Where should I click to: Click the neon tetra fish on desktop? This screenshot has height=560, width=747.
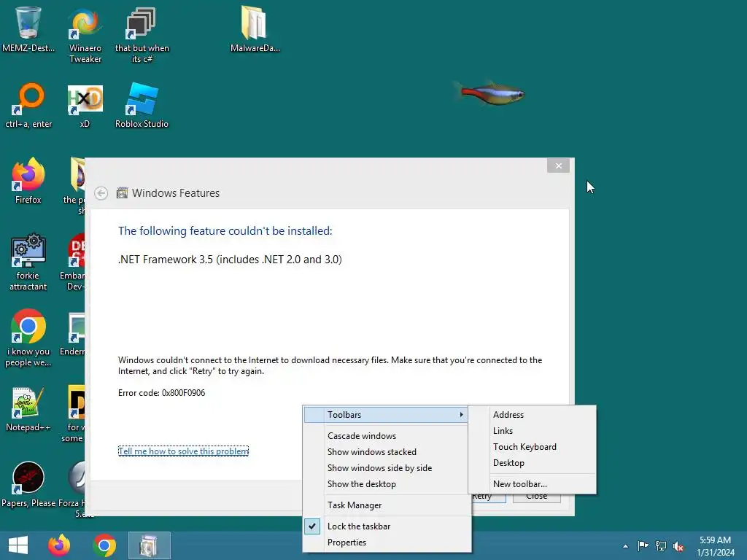pyautogui.click(x=489, y=93)
